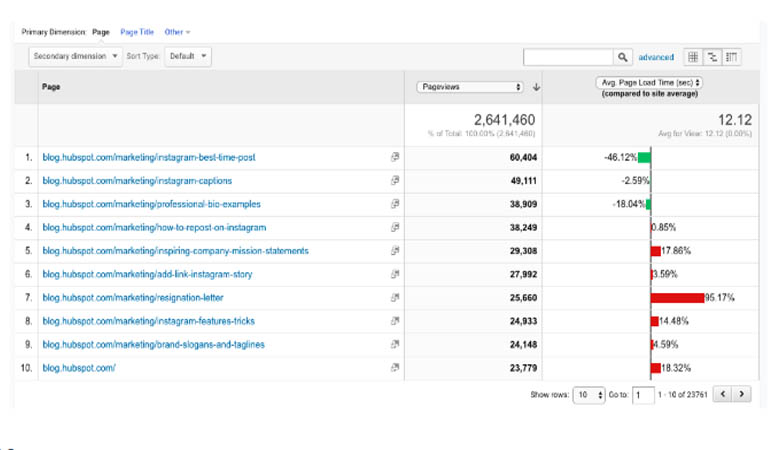Open the resignation-letter page link

pos(133,298)
